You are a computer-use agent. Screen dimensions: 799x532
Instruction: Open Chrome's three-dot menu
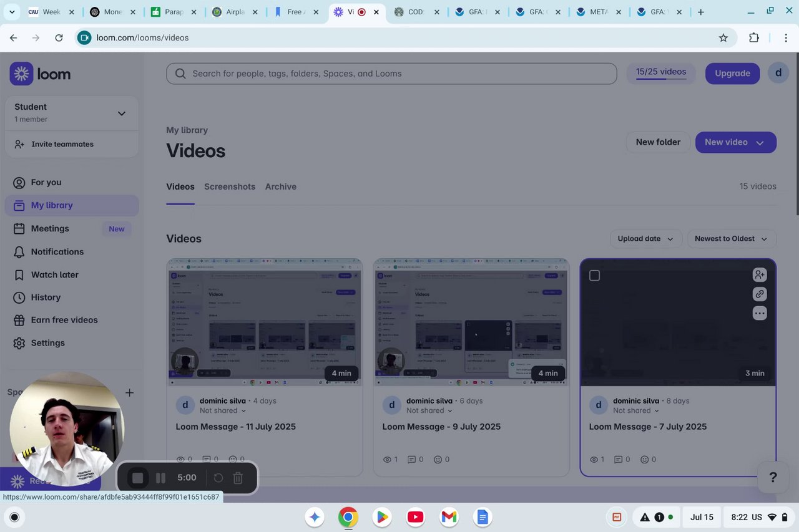(785, 37)
